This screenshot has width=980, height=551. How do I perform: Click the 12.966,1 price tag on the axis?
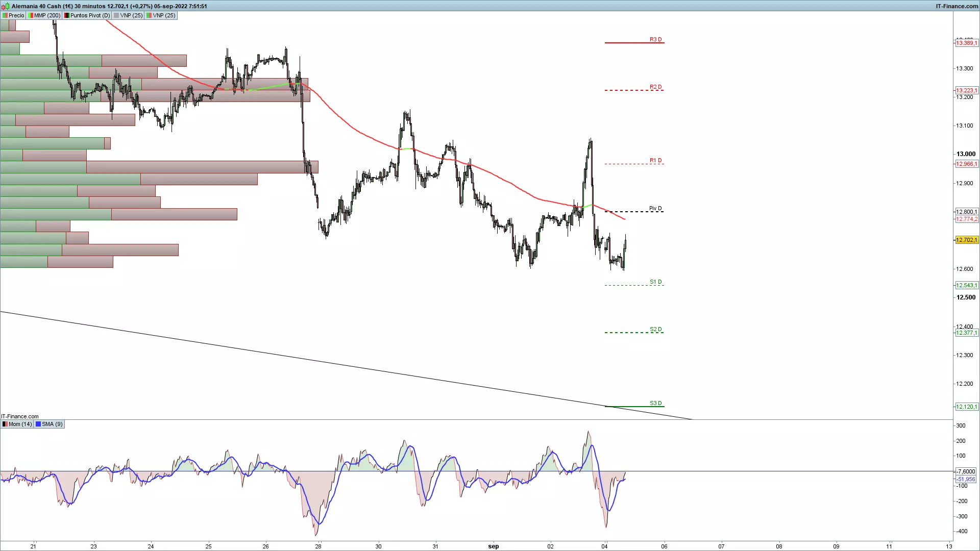pos(967,164)
